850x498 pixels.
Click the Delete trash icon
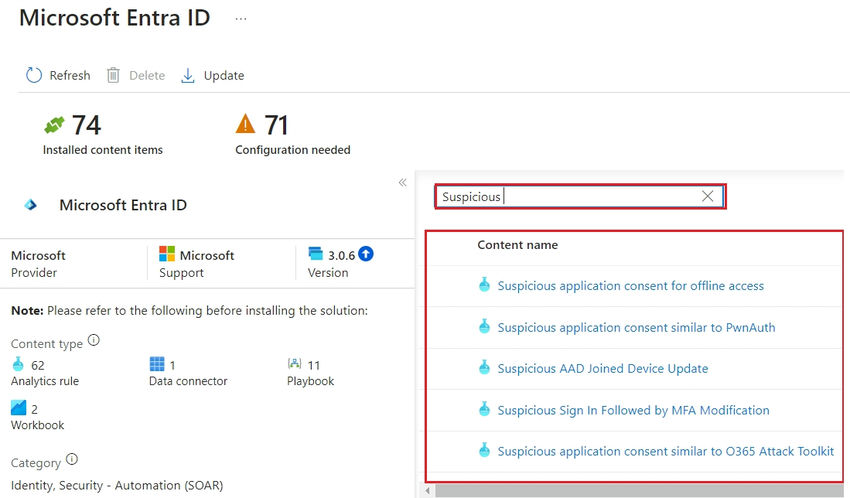click(x=114, y=75)
